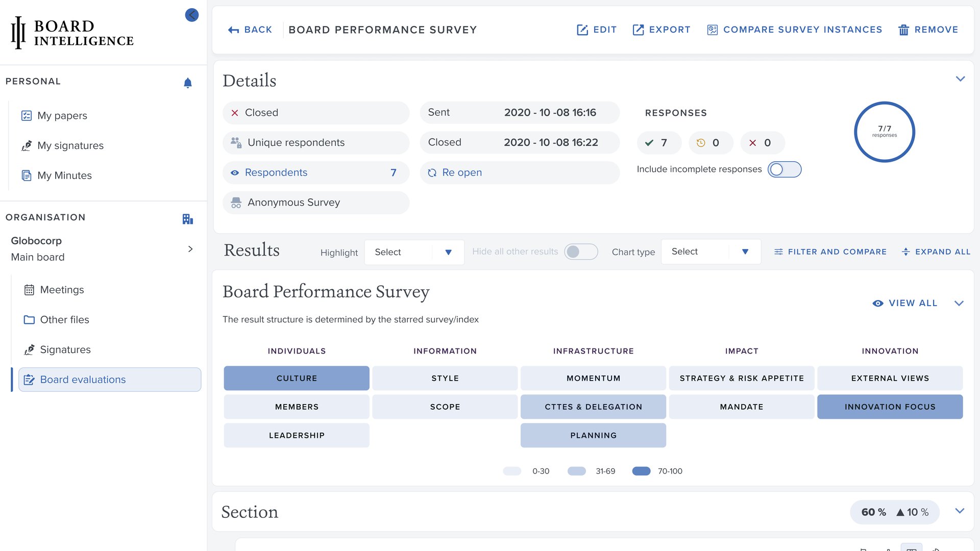This screenshot has width=980, height=551.
Task: Toggle Hide all other results switch
Action: coord(581,252)
